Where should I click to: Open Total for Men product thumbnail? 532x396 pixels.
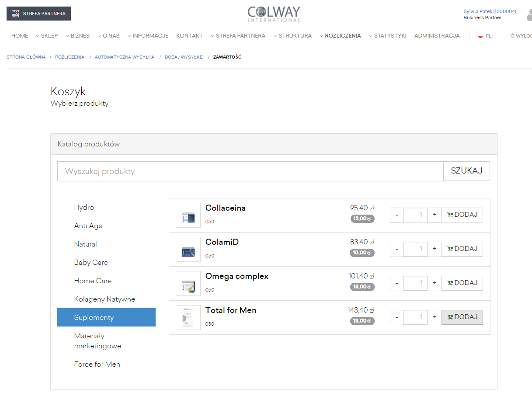(x=188, y=317)
